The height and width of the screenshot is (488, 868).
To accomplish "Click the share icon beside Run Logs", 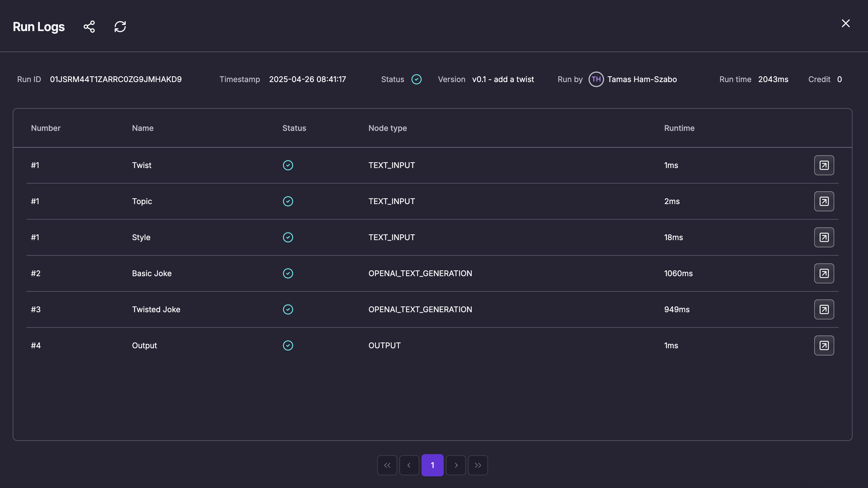I will tap(89, 27).
